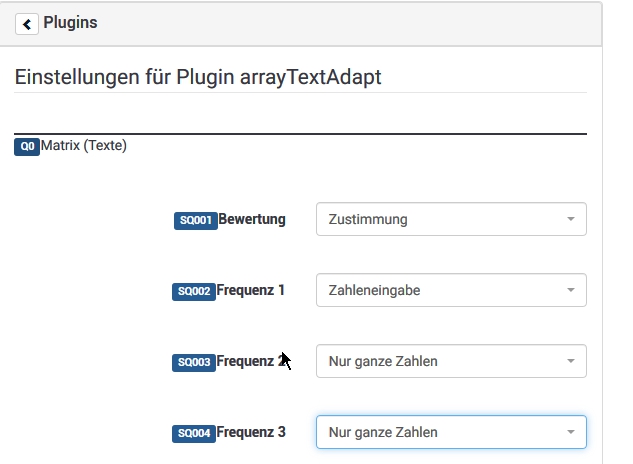This screenshot has width=633, height=464.
Task: Click the Frequenz 3 field label
Action: point(251,432)
